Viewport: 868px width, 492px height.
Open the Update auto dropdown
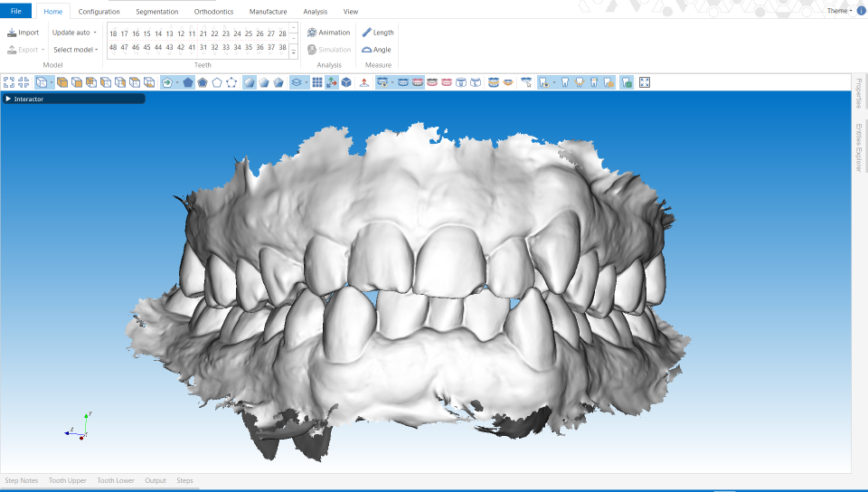pyautogui.click(x=74, y=33)
